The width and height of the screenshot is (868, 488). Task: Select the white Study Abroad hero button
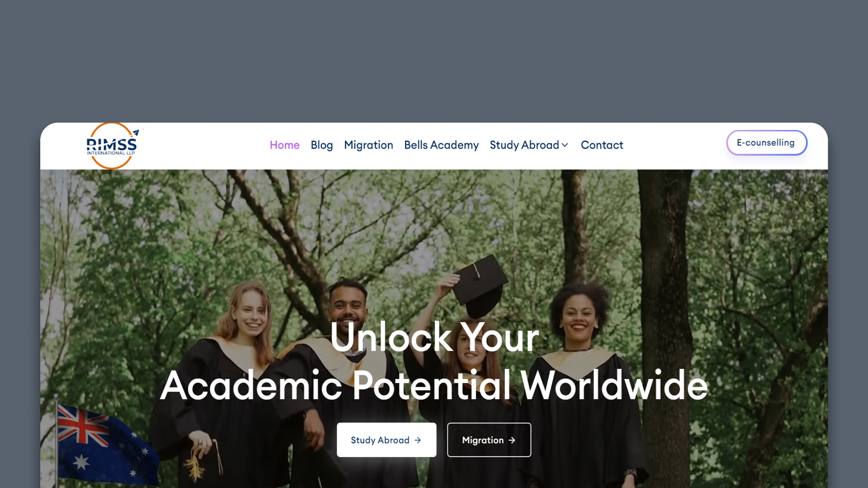click(387, 440)
